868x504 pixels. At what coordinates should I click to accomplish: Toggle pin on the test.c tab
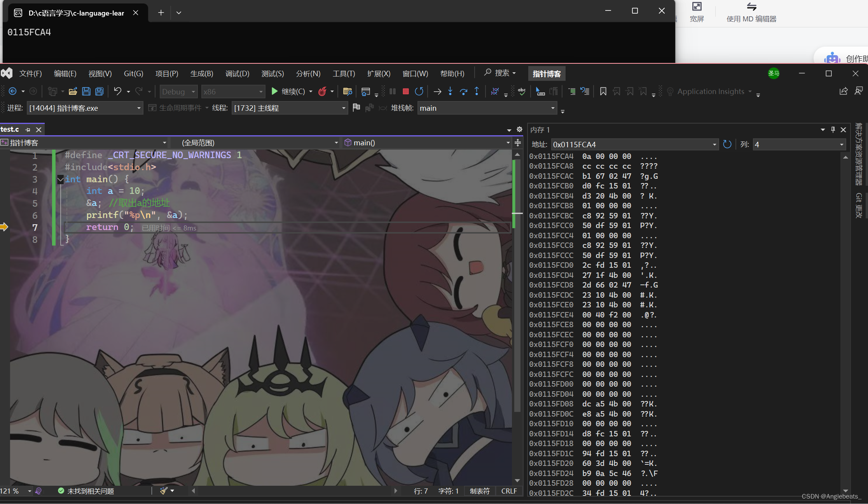pos(28,129)
